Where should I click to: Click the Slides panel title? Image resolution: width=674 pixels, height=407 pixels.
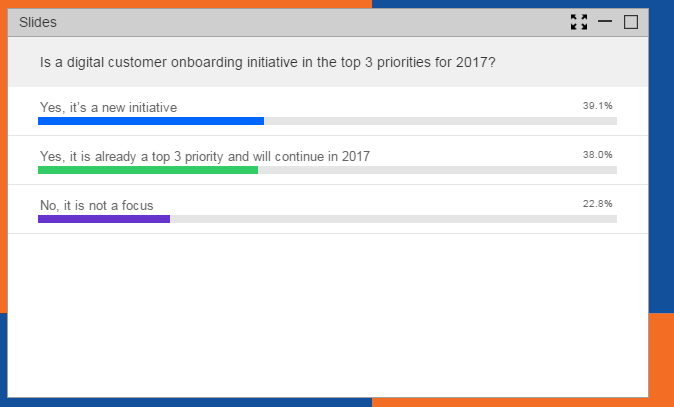click(x=38, y=22)
